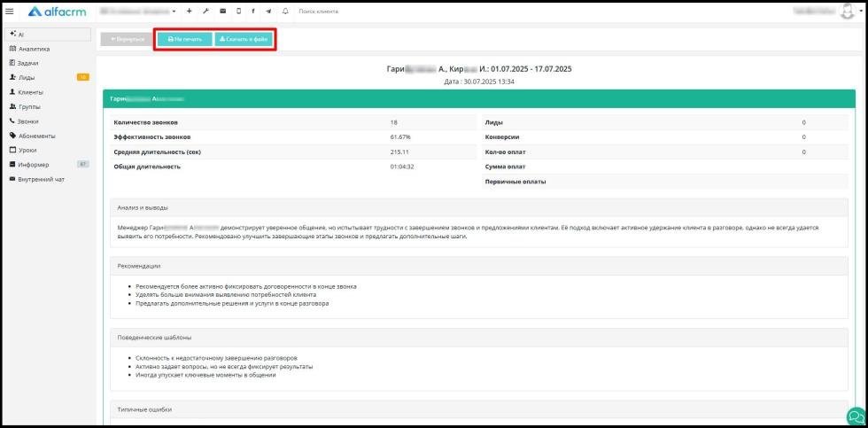This screenshot has width=868, height=428.
Task: Click the Поиск клиента search field
Action: pos(332,11)
